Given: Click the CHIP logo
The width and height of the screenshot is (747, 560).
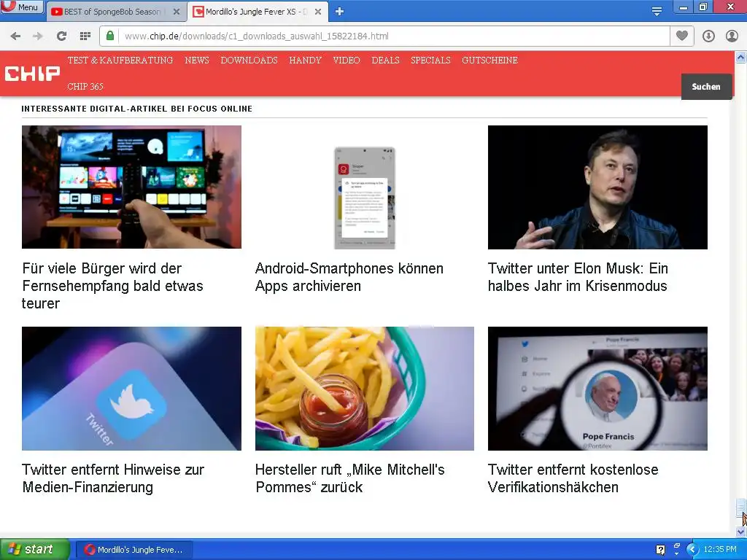Looking at the screenshot, I should (32, 74).
